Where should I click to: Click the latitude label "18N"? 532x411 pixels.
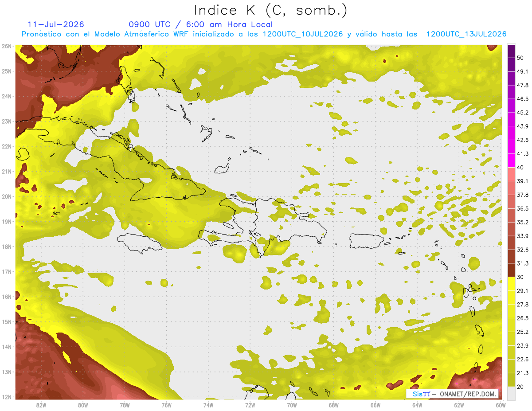[x=6, y=247]
